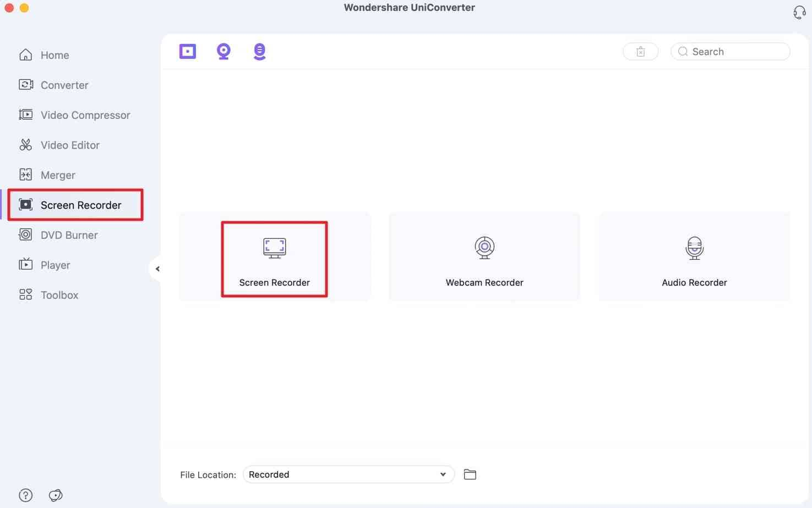Click the delete trash button
Image resolution: width=812 pixels, height=508 pixels.
(640, 52)
